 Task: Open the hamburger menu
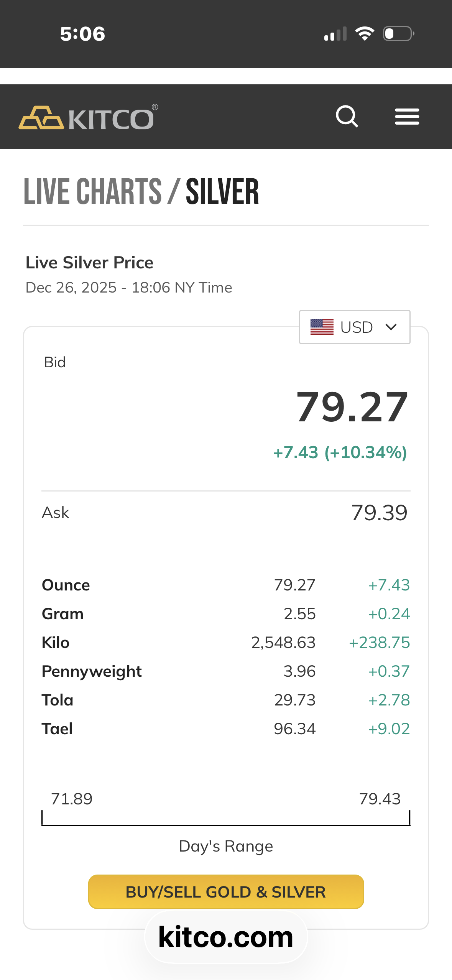pos(407,117)
